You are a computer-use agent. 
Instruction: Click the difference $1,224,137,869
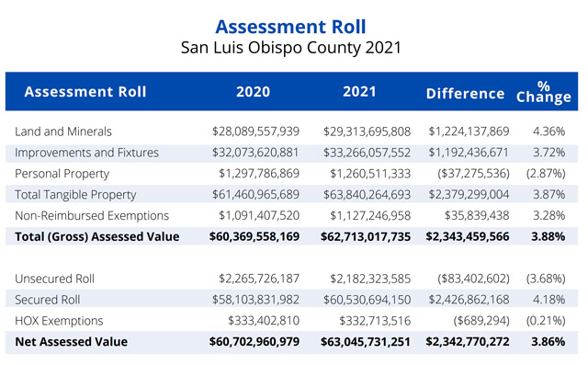[469, 131]
